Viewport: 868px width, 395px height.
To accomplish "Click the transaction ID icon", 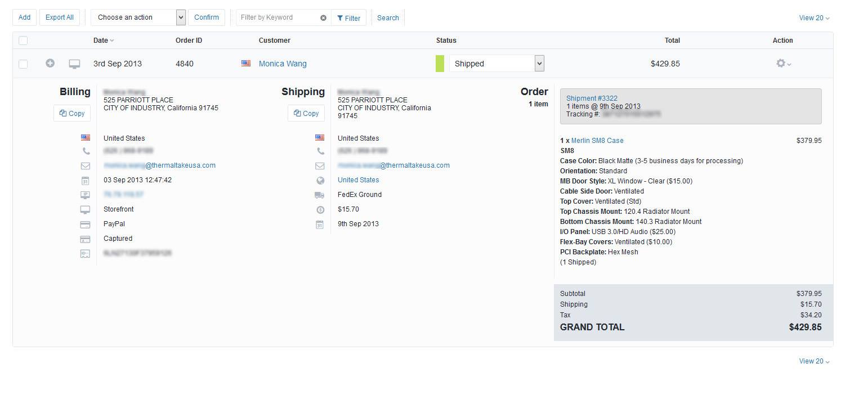I will 85,254.
